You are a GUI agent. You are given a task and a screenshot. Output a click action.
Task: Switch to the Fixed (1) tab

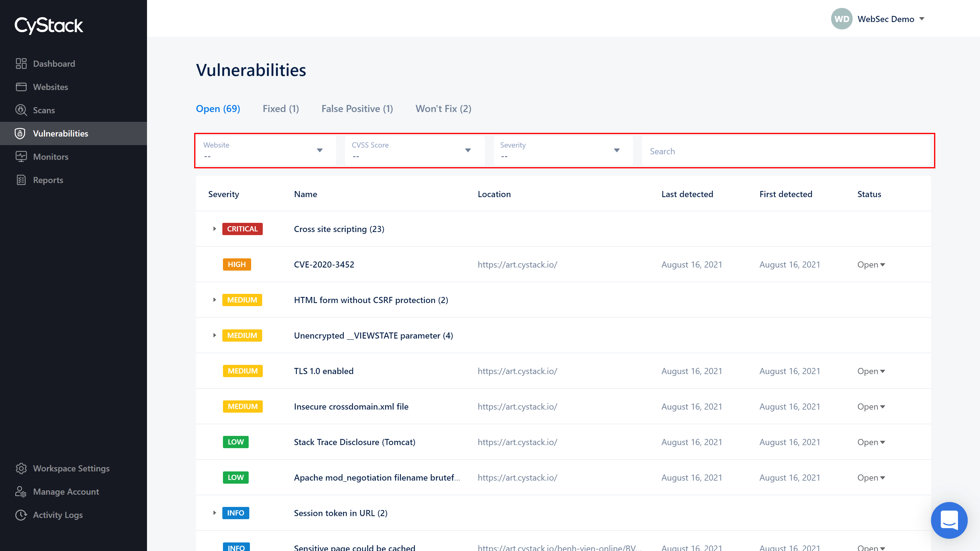(x=281, y=109)
